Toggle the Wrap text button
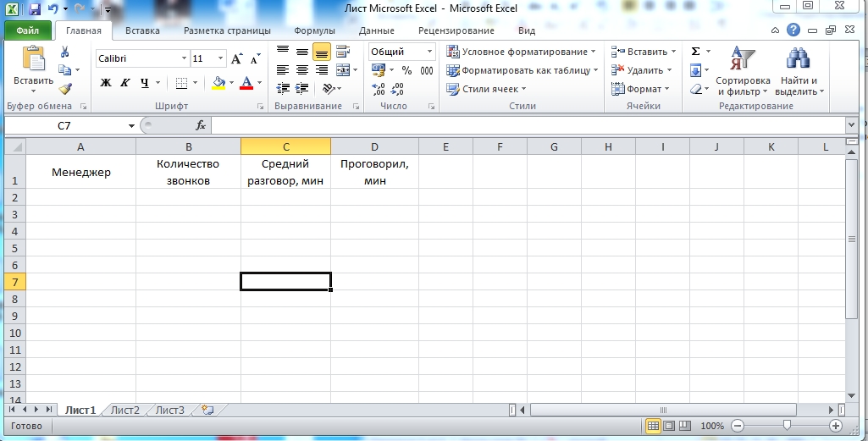Screen dimensions: 868x441 (342, 52)
